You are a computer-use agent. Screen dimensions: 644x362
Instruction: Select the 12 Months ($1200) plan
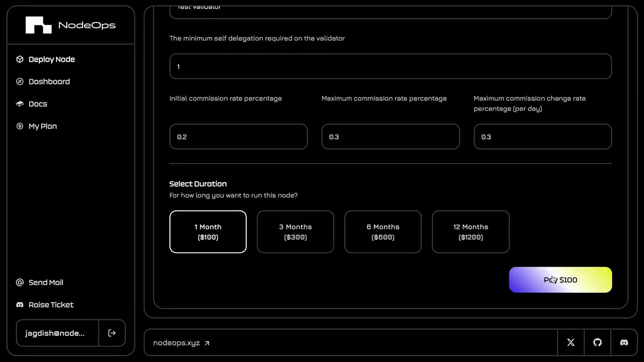click(470, 232)
